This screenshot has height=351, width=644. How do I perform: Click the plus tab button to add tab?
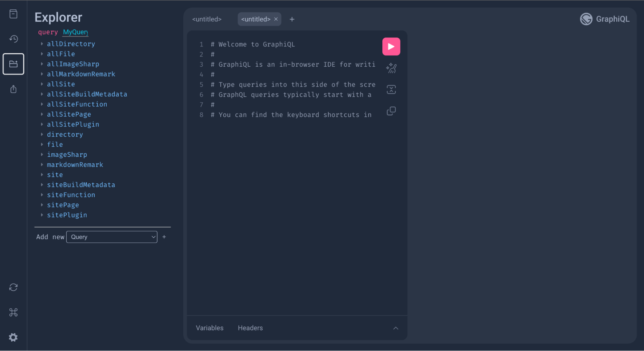[x=292, y=19]
